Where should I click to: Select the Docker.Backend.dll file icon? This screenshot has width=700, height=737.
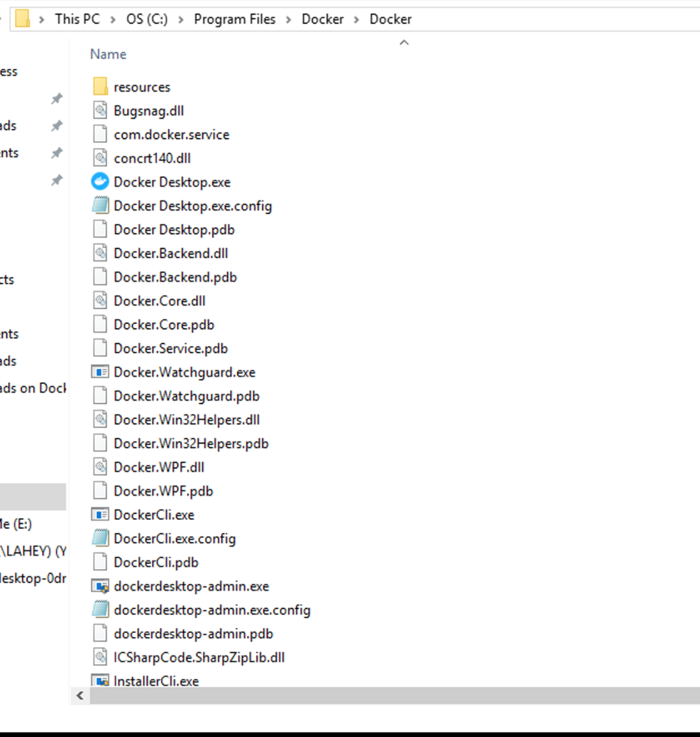point(100,253)
